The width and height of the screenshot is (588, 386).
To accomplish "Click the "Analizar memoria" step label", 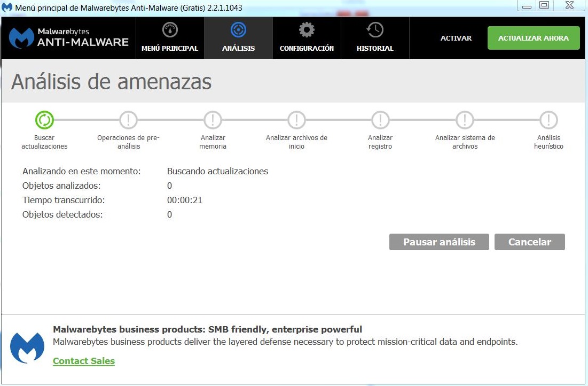I will [x=213, y=142].
